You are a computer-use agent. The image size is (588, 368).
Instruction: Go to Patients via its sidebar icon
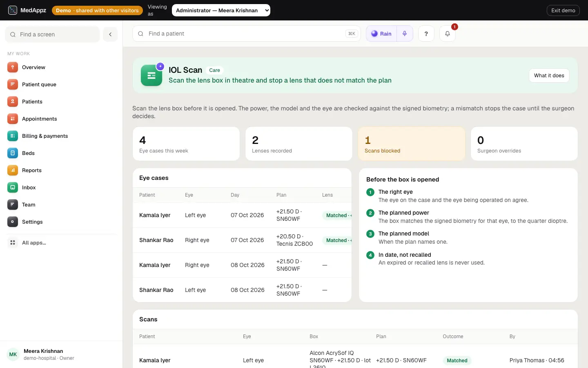(13, 102)
